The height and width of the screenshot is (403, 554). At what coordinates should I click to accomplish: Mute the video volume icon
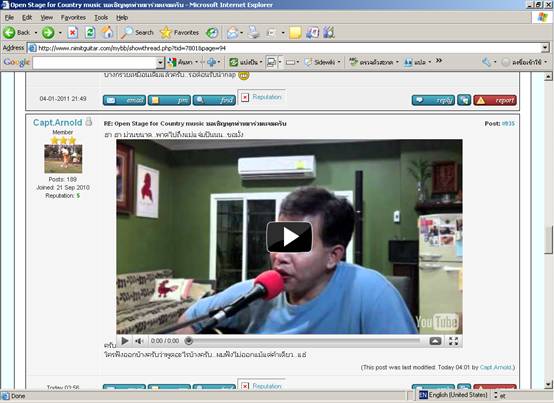[139, 341]
